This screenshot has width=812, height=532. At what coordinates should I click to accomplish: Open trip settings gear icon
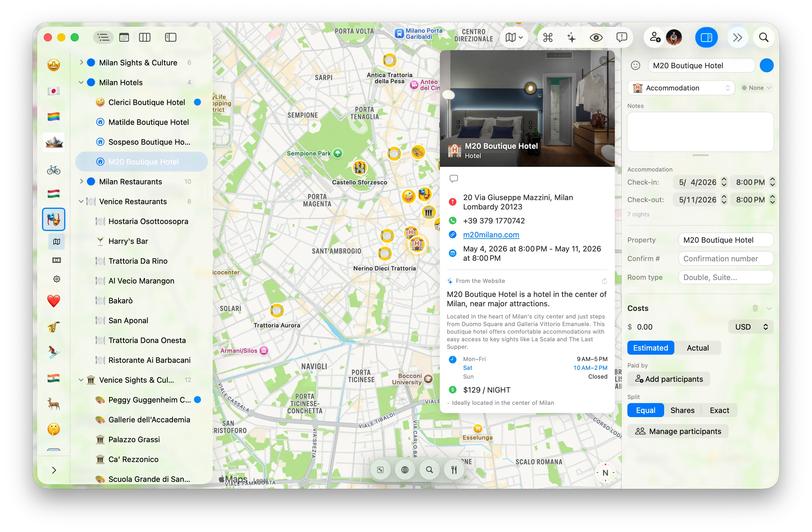tap(57, 279)
